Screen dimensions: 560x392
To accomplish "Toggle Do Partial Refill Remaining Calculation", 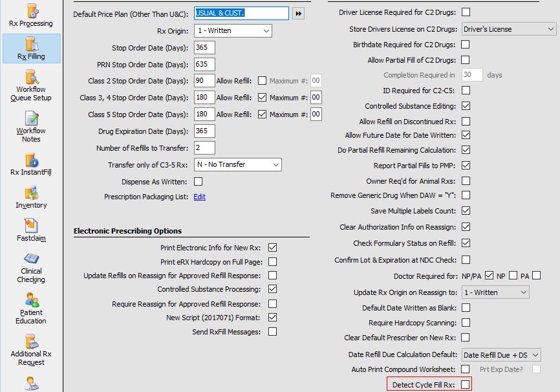I will (x=466, y=150).
